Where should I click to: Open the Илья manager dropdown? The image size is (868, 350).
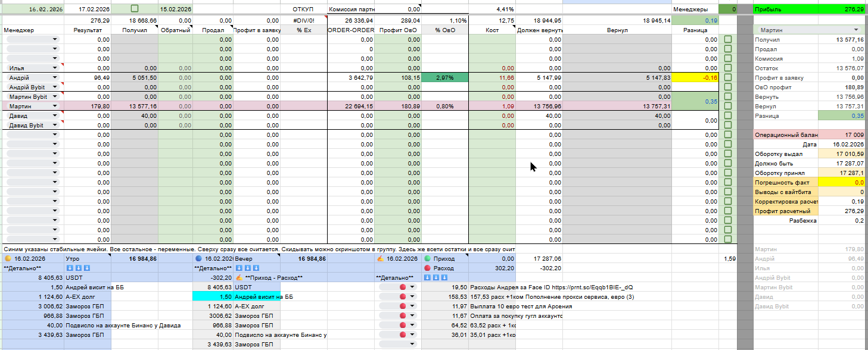coord(55,68)
